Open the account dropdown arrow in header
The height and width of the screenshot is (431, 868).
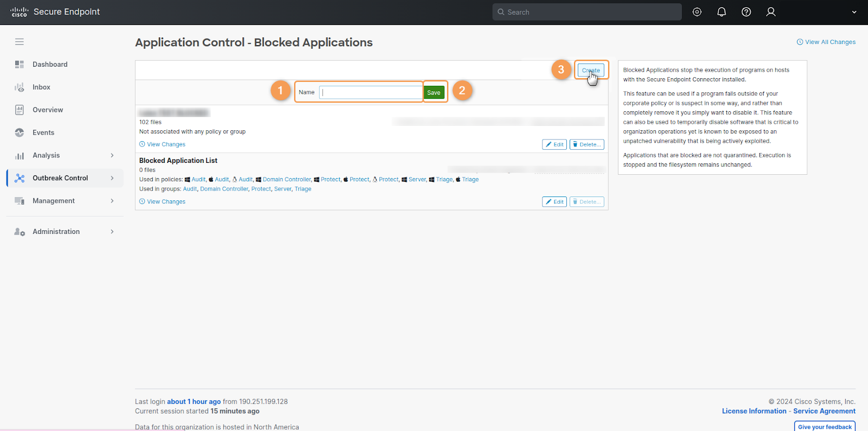(854, 12)
